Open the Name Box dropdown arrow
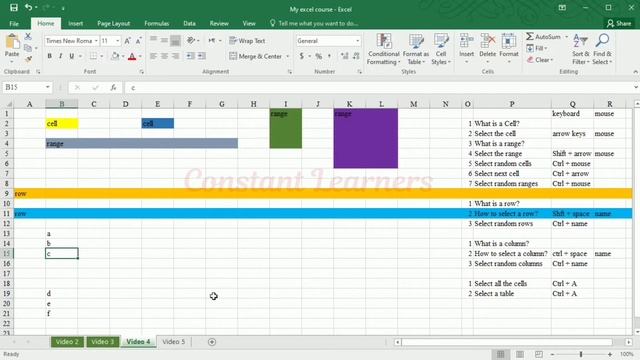 click(x=48, y=87)
